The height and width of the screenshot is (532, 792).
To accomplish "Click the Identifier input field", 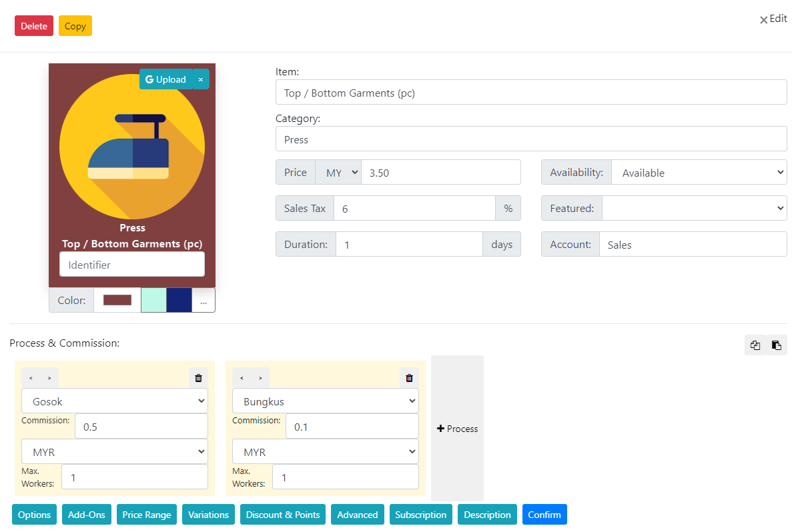I will (x=131, y=264).
